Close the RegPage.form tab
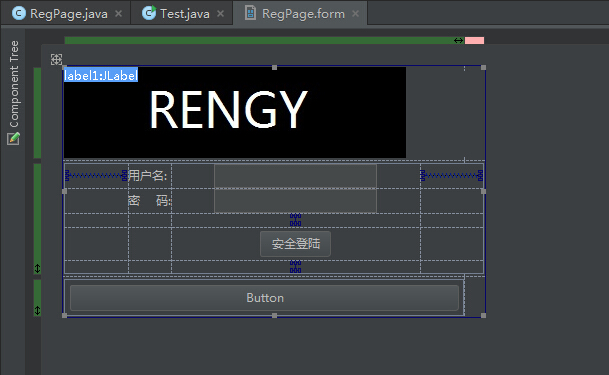Image resolution: width=609 pixels, height=375 pixels. [355, 14]
